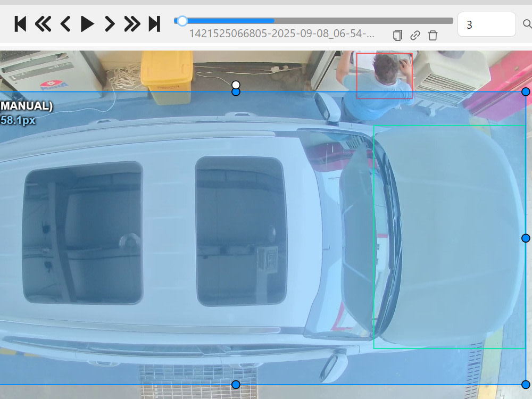Click the bottom-right corner handle of blue box
Image resolution: width=532 pixels, height=399 pixels.
pos(526,385)
